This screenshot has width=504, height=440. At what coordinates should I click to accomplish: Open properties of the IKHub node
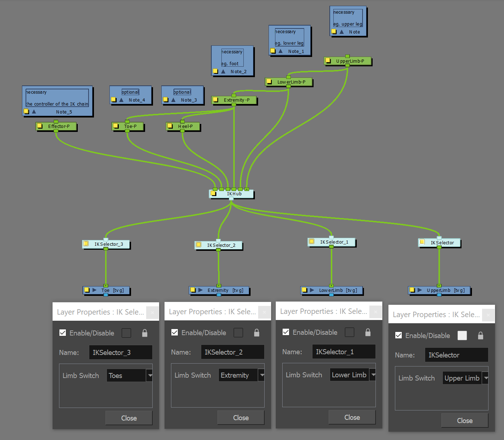coord(213,194)
